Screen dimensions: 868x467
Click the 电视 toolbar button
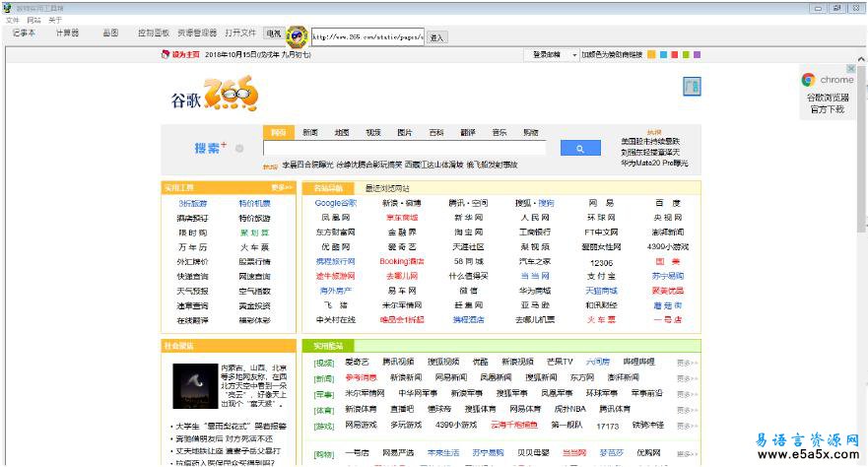pos(274,33)
